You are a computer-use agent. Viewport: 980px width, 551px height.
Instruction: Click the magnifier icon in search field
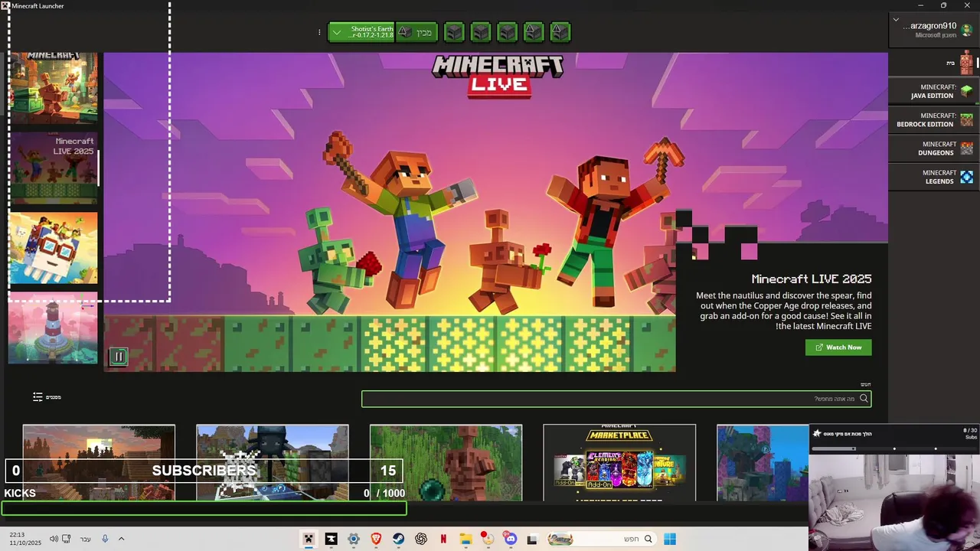click(x=864, y=399)
